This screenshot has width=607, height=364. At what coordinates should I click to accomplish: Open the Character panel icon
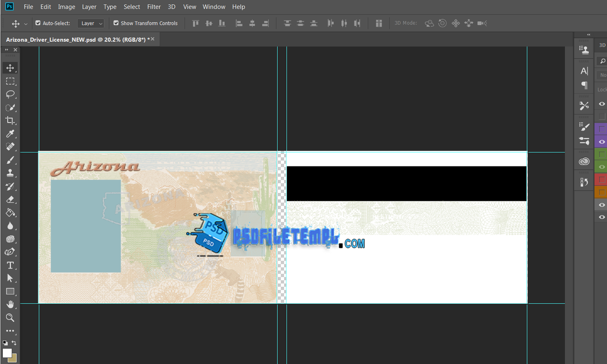[584, 71]
